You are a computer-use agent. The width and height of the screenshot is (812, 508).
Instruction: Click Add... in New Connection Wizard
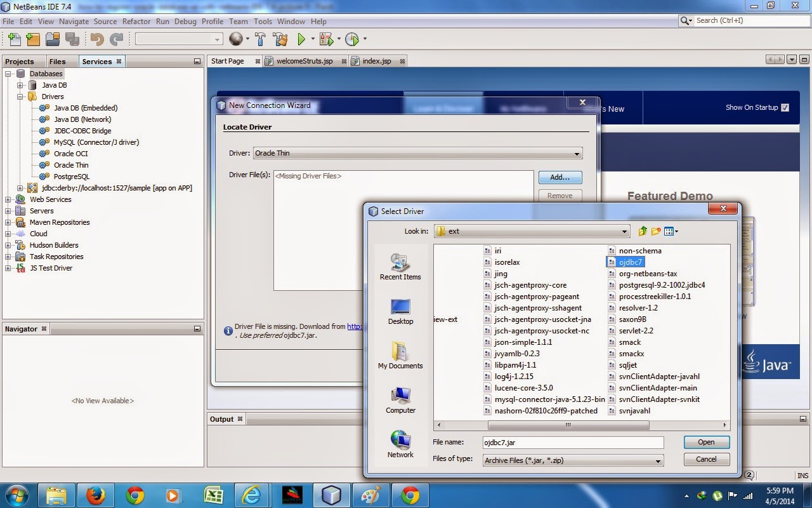(x=560, y=177)
